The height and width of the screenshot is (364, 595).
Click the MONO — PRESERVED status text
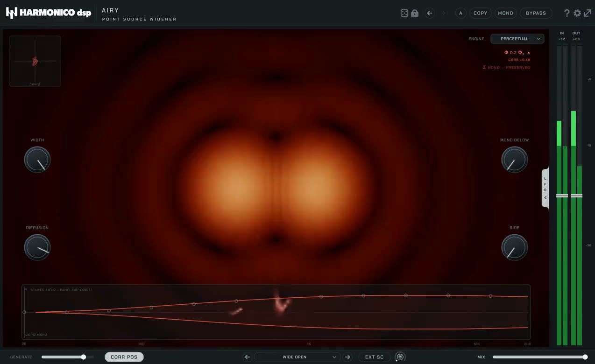pos(506,68)
